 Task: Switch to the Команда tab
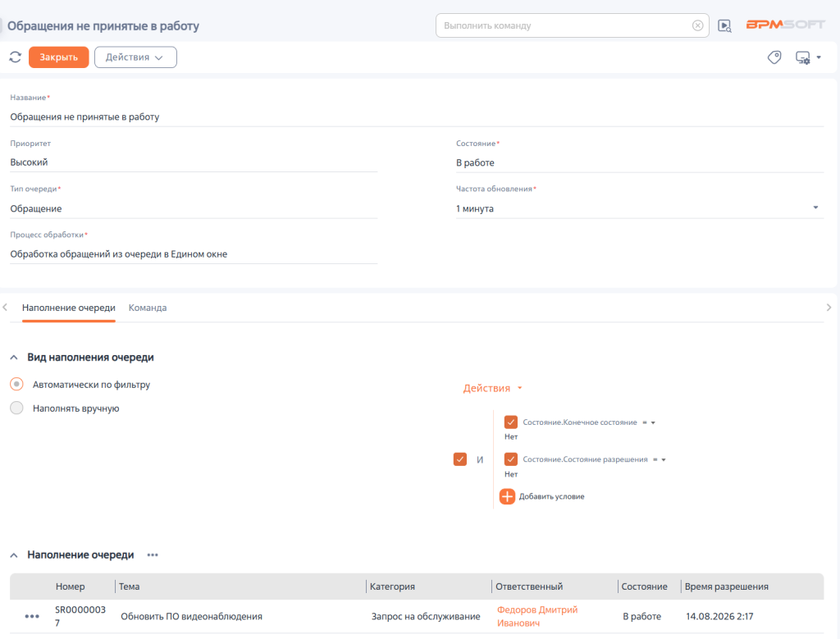tap(148, 308)
